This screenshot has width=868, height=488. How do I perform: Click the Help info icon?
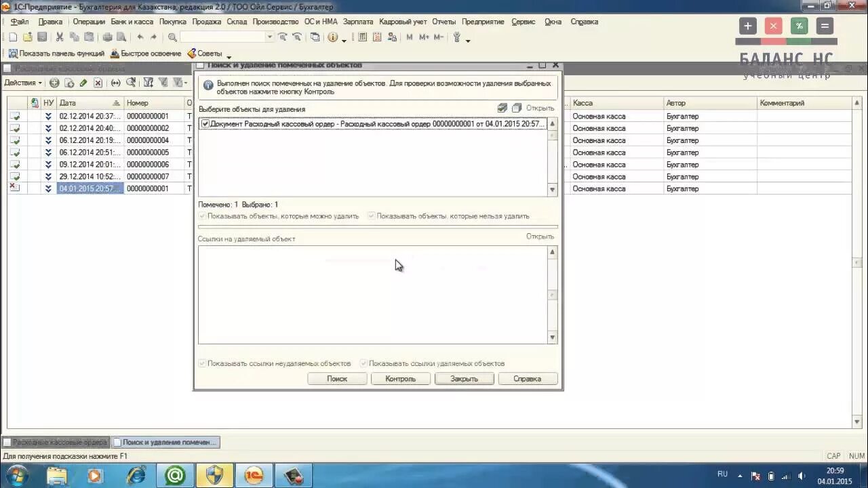[333, 37]
